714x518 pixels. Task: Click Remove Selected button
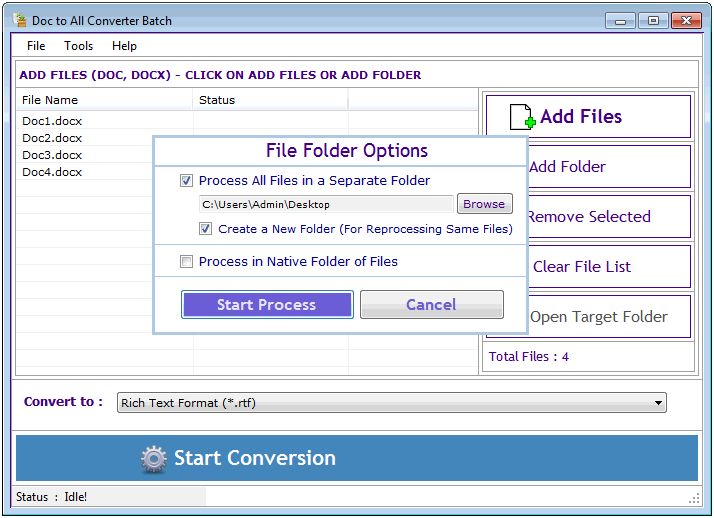point(609,217)
